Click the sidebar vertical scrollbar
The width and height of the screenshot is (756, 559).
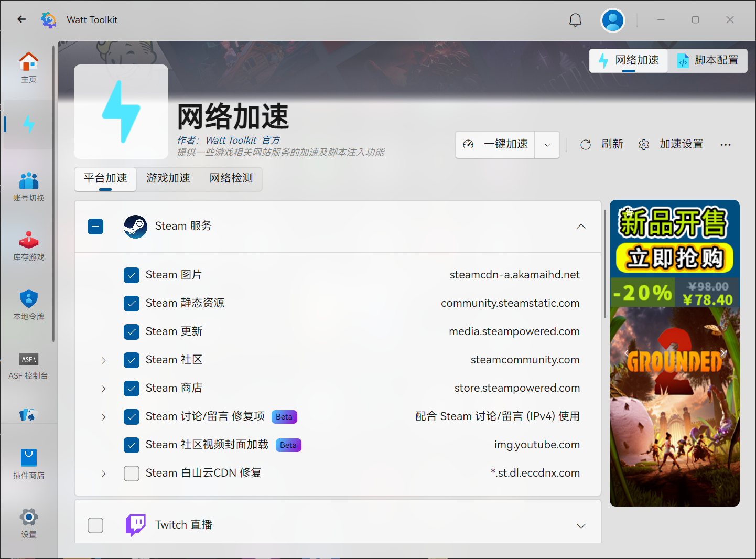(53, 194)
